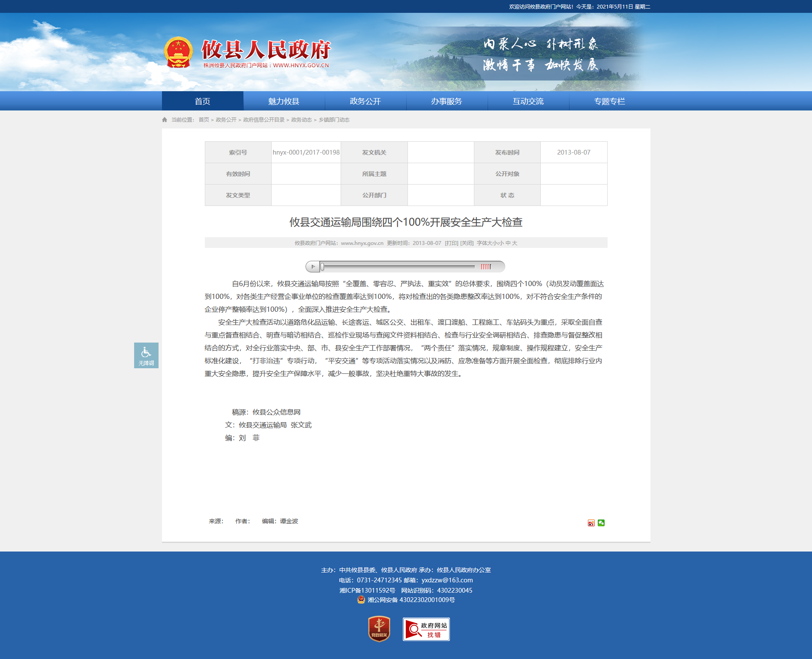Click the 湘ICP备13011592号 footer link

[367, 590]
